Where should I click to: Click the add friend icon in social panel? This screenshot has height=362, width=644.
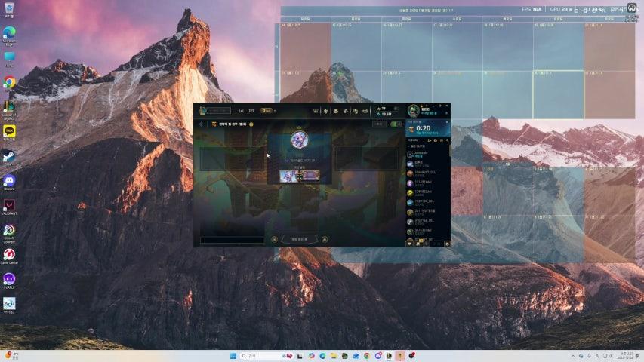click(x=429, y=140)
